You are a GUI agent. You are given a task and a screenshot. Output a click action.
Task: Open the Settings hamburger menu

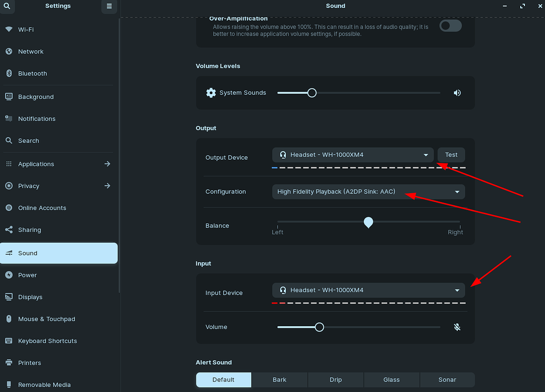tap(109, 6)
